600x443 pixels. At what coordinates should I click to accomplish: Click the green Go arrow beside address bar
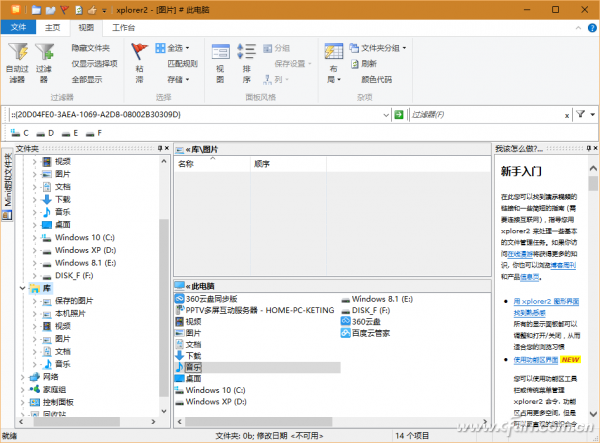pyautogui.click(x=399, y=114)
